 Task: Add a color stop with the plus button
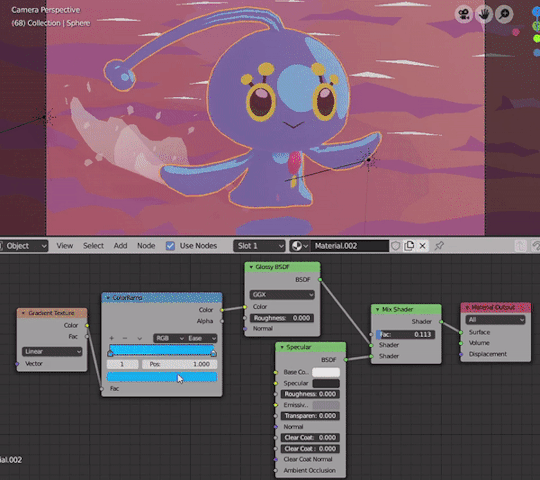tap(111, 338)
